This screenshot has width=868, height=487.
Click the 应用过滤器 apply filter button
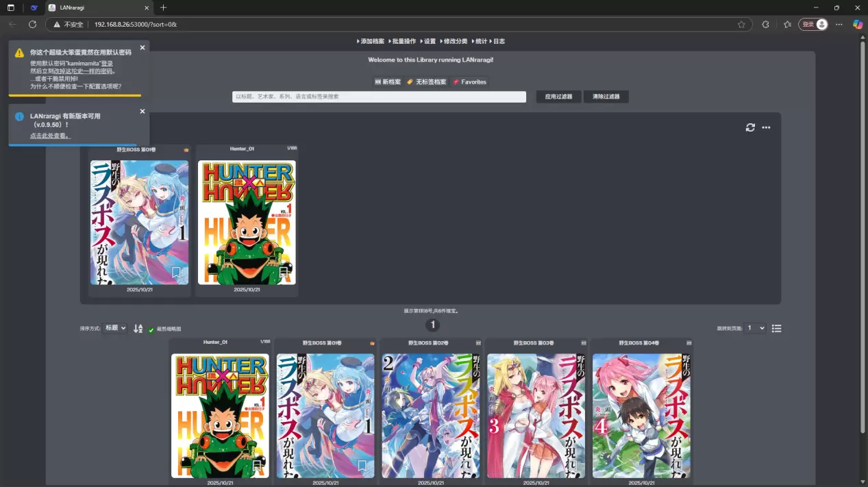558,97
